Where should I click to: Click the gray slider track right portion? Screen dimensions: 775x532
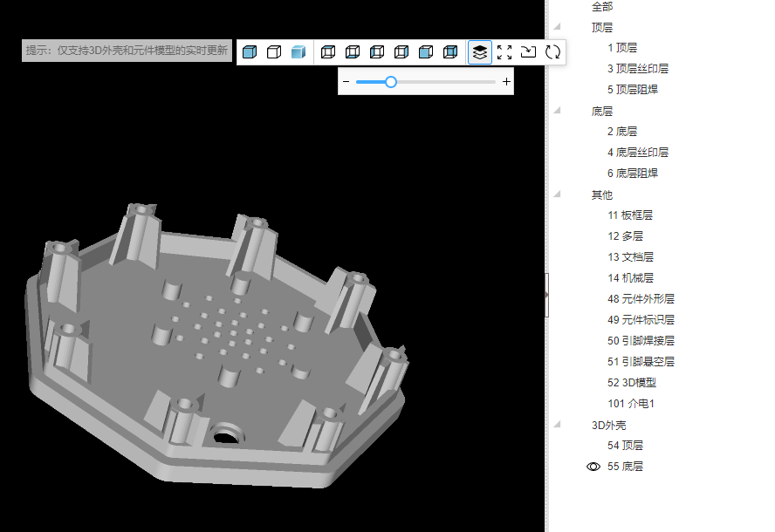tap(445, 82)
